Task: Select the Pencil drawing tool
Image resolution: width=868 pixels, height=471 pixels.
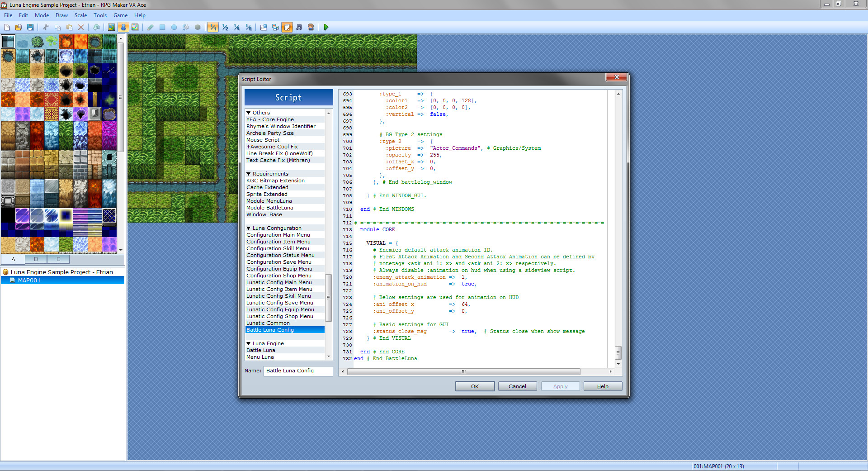Action: (151, 27)
